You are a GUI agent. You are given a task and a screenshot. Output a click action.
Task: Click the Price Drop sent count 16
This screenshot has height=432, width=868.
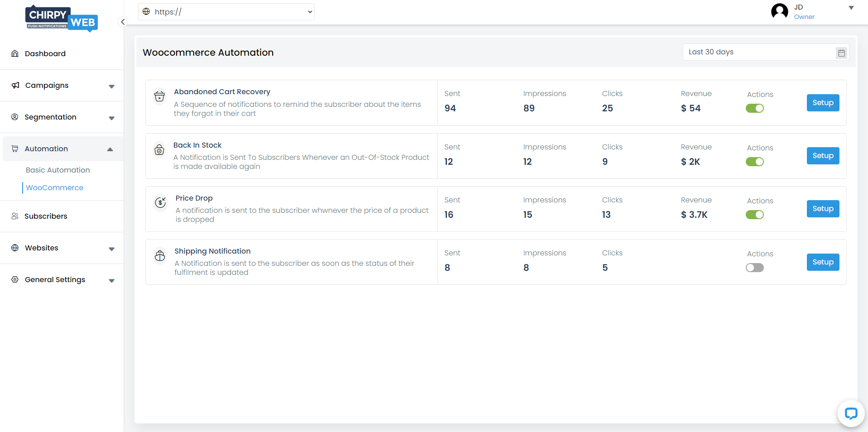point(449,215)
